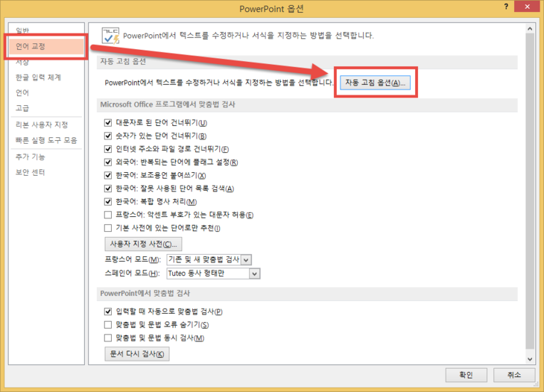This screenshot has height=392, width=544.
Task: Go to 리본 사용자 지정 settings
Action: point(42,124)
